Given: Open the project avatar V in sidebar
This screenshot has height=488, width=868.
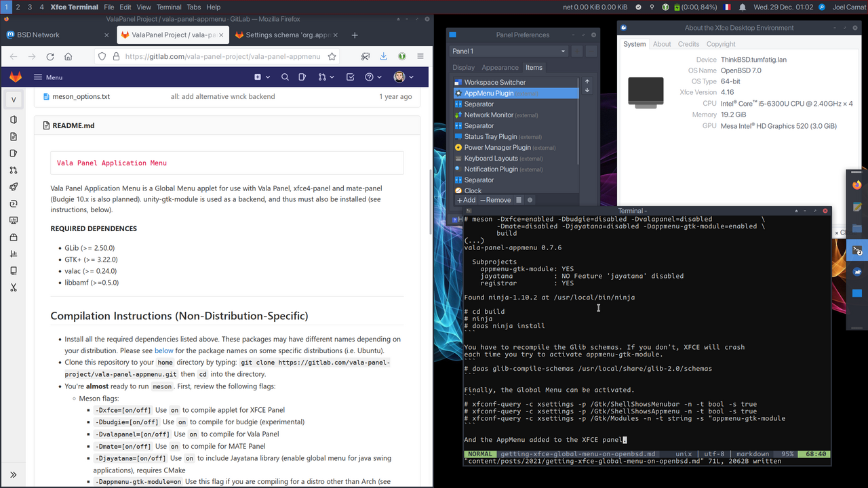Looking at the screenshot, I should tap(13, 100).
